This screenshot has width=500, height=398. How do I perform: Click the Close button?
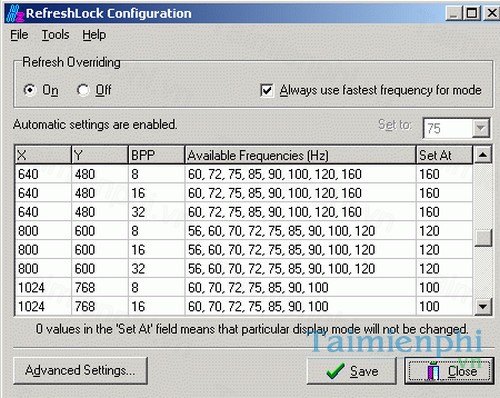click(x=449, y=371)
